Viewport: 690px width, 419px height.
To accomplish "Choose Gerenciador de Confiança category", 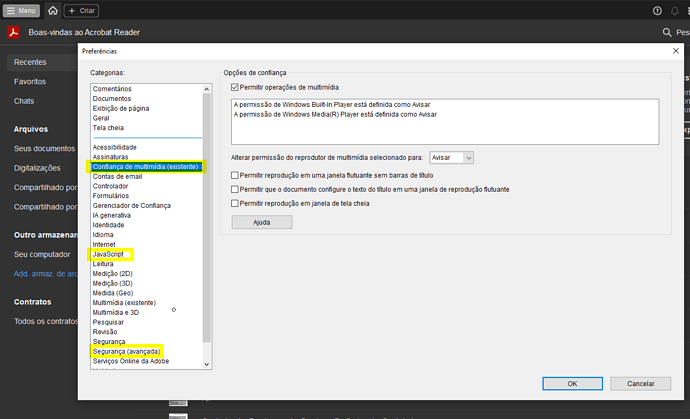I will (131, 205).
